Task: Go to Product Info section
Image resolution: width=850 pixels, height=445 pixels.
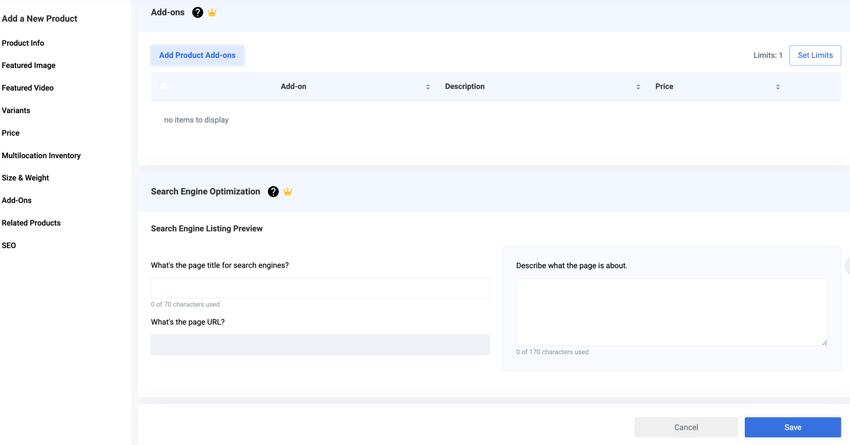Action: (x=23, y=43)
